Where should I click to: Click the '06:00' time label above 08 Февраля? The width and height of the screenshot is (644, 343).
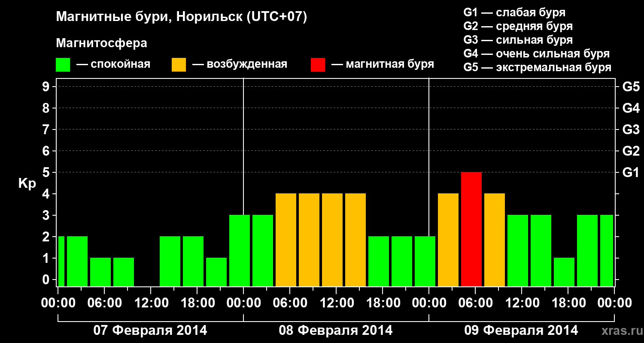tap(290, 303)
